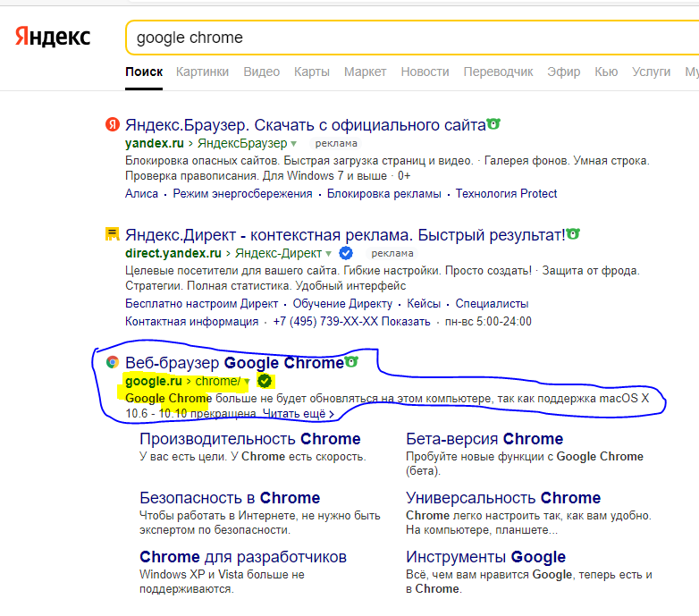699x616 pixels.
Task: Select the Поиск tab
Action: click(x=144, y=72)
